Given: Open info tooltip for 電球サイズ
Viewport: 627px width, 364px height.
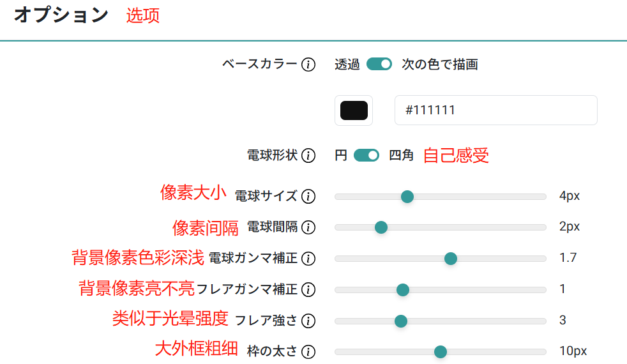Looking at the screenshot, I should click(x=308, y=197).
